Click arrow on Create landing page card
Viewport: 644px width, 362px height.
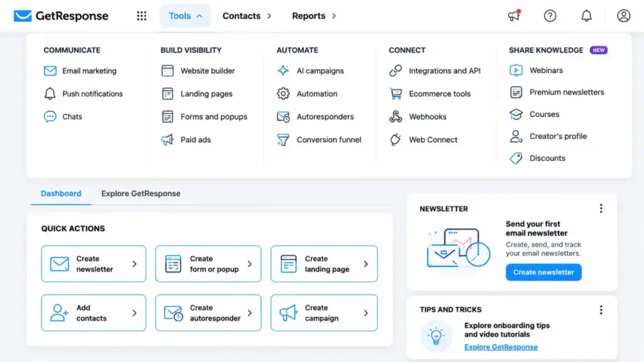[x=365, y=264]
